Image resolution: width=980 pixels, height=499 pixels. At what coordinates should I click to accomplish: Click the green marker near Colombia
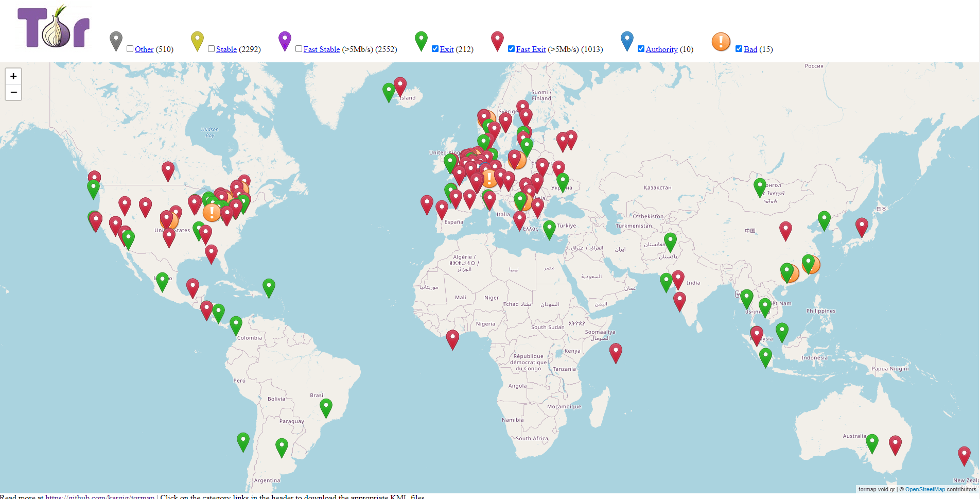pos(236,324)
